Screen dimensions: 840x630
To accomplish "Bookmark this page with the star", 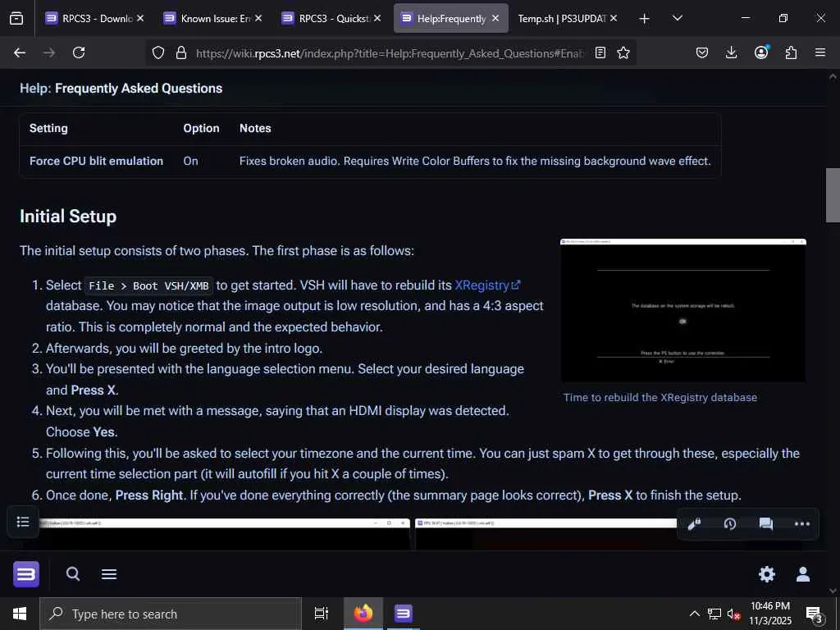I will [623, 52].
